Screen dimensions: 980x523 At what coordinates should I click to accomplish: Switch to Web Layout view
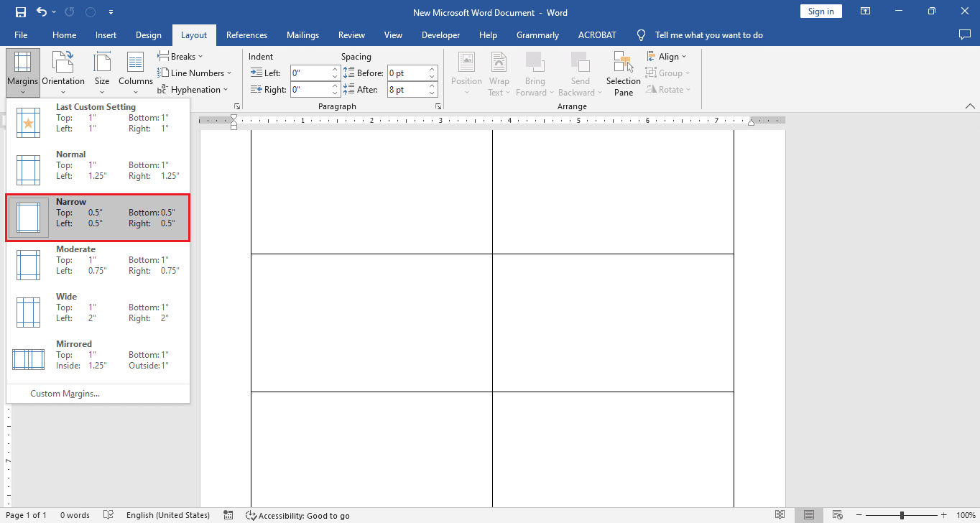point(836,515)
